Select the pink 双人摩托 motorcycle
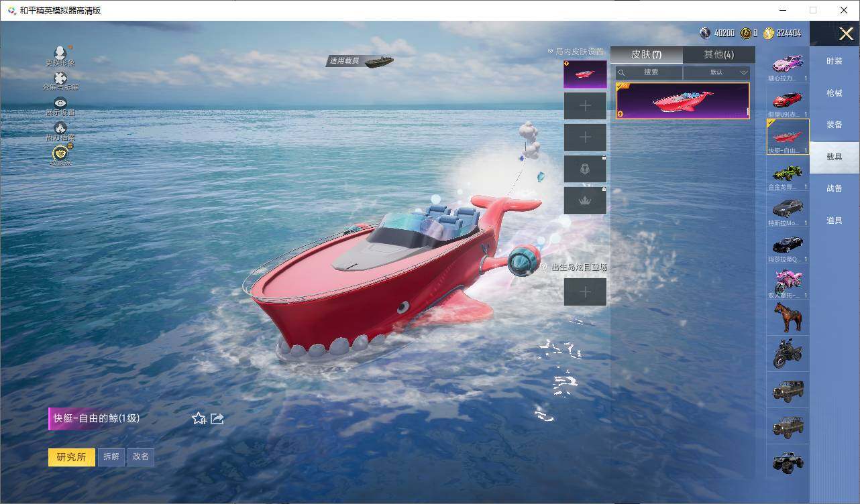This screenshot has width=860, height=504. click(788, 282)
